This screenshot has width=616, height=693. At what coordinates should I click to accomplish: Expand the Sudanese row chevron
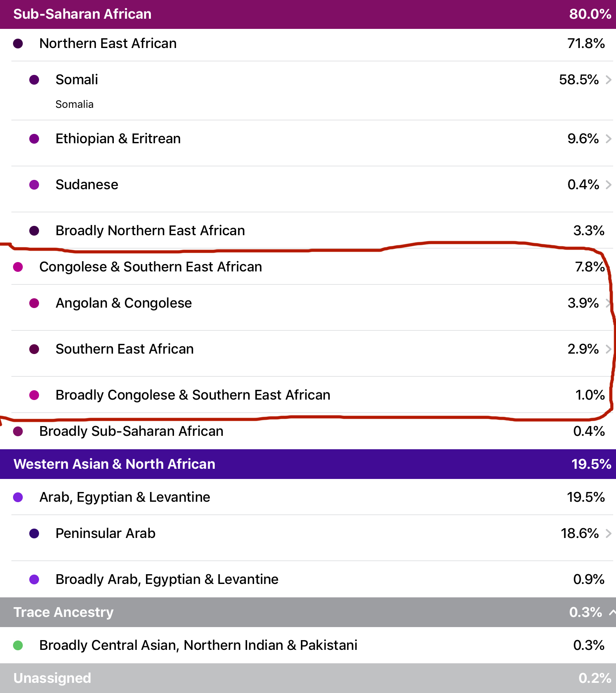(x=608, y=185)
